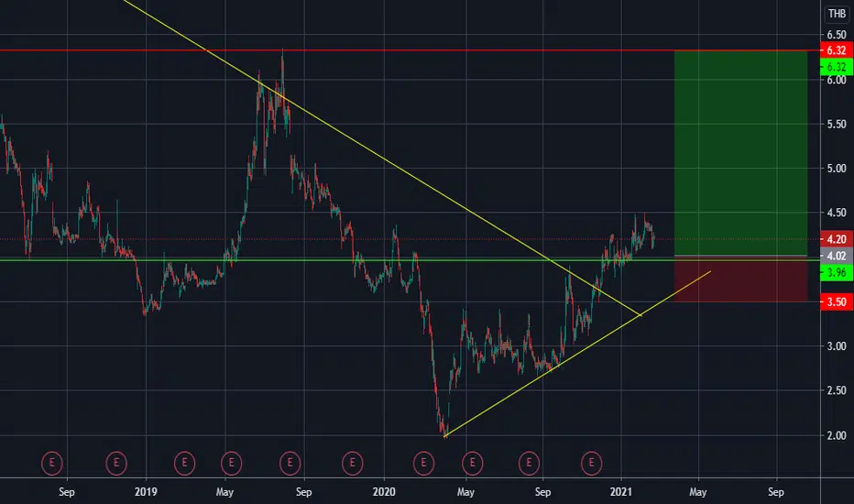Click the Sep label before 2021
Viewport: 854px width, 504px height.
(x=542, y=492)
